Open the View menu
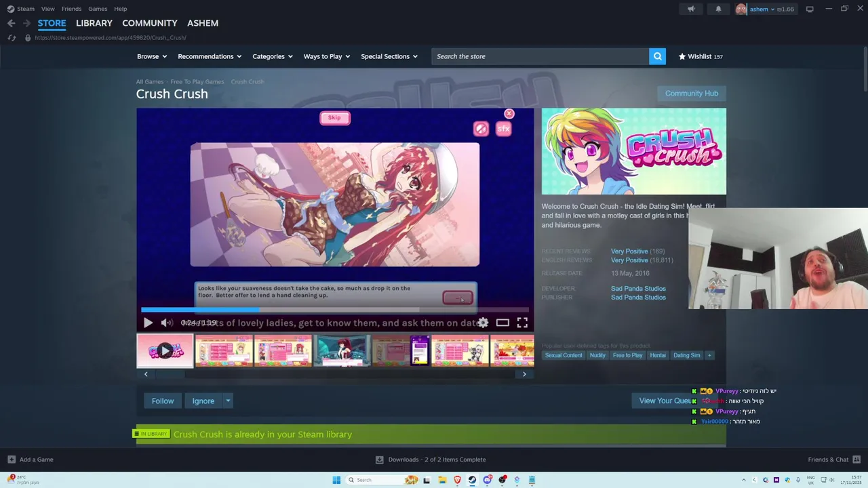 pos(47,9)
